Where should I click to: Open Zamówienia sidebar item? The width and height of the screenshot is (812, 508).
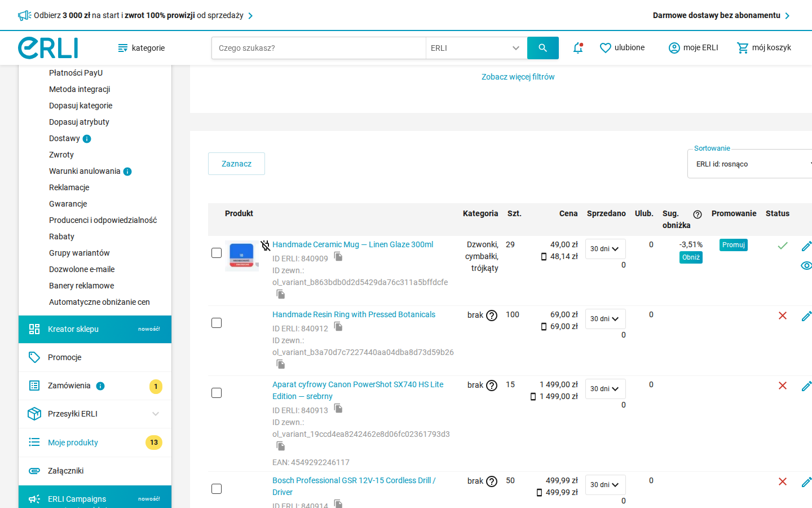click(x=95, y=386)
